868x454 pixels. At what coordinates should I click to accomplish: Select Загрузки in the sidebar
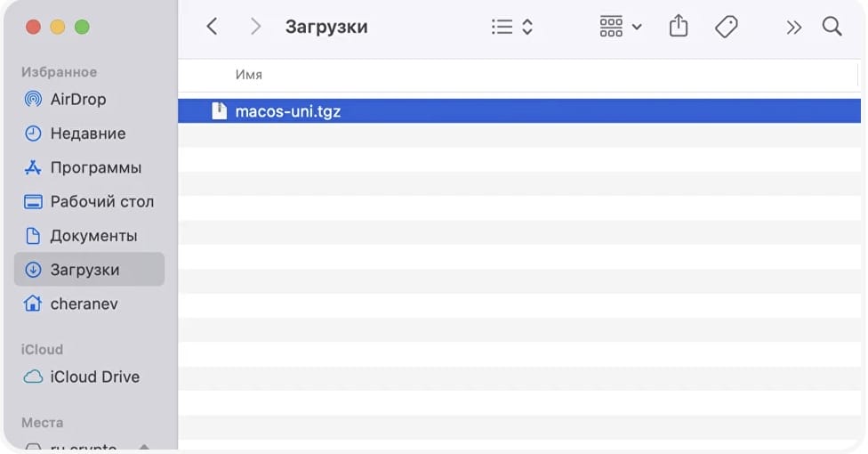coord(84,270)
